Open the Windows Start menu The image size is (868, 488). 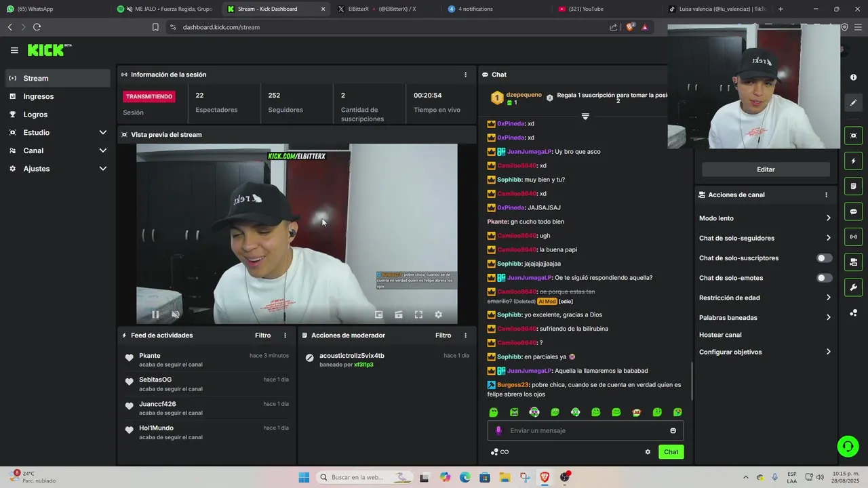pyautogui.click(x=304, y=477)
